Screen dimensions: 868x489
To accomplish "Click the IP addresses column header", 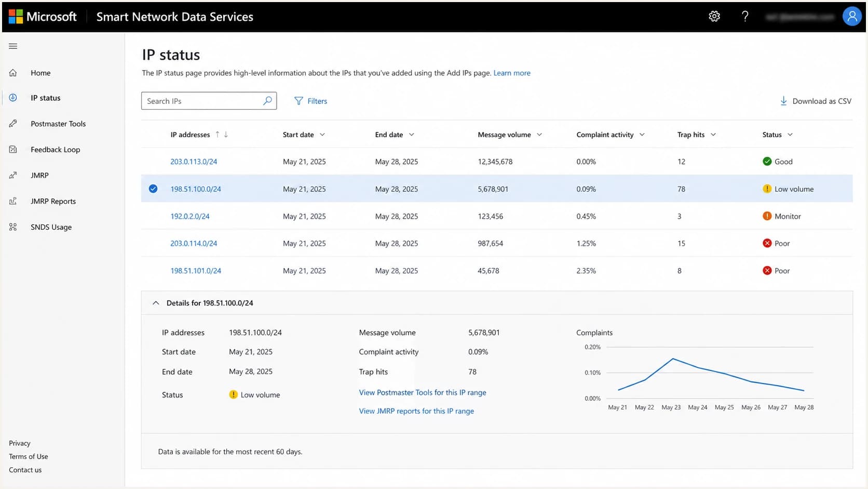I will coord(190,135).
